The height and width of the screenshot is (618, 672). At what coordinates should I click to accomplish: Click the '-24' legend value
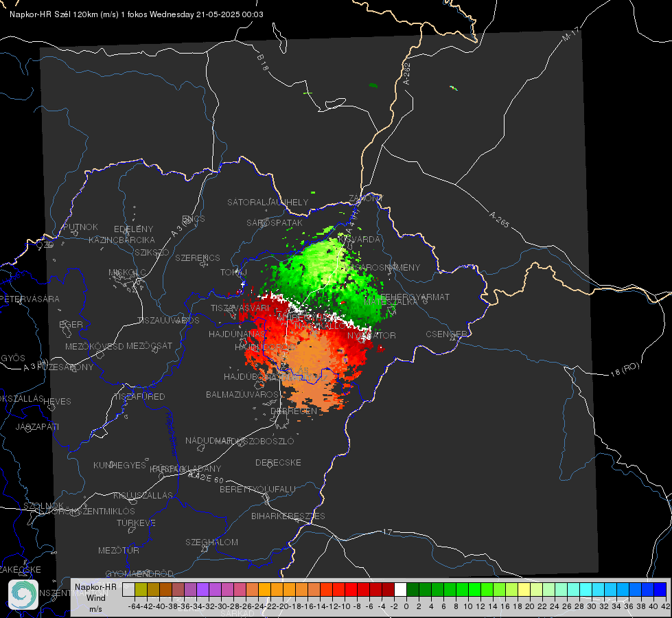click(x=257, y=606)
